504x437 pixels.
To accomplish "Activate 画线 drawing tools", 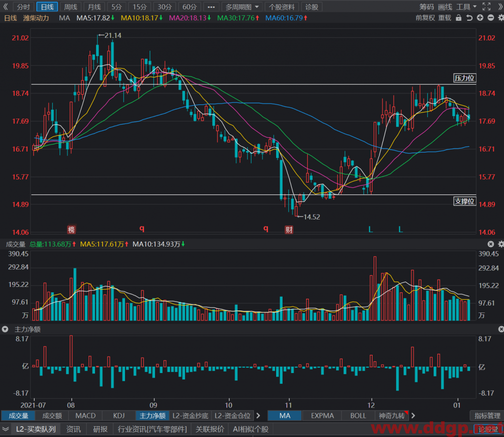I will click(x=445, y=7).
